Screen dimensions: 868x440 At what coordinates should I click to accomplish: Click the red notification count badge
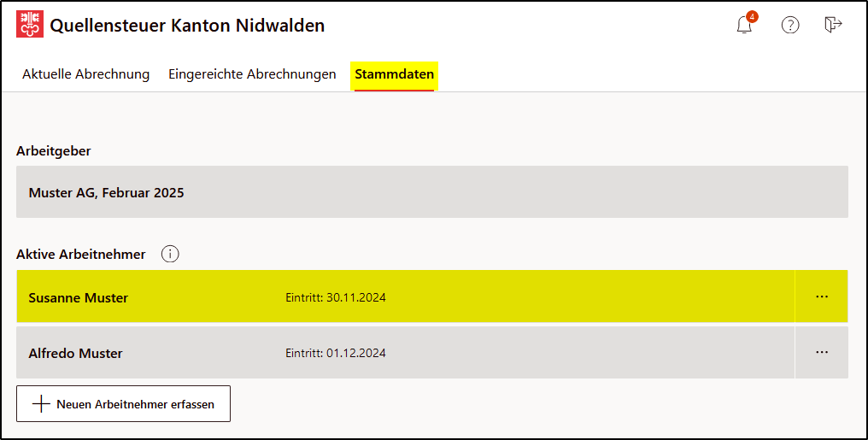(x=751, y=16)
